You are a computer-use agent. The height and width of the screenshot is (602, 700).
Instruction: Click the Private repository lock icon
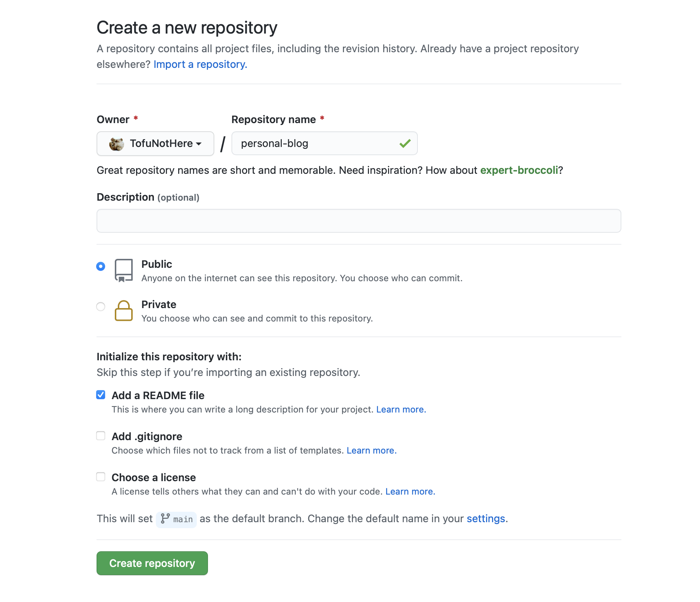pyautogui.click(x=123, y=311)
